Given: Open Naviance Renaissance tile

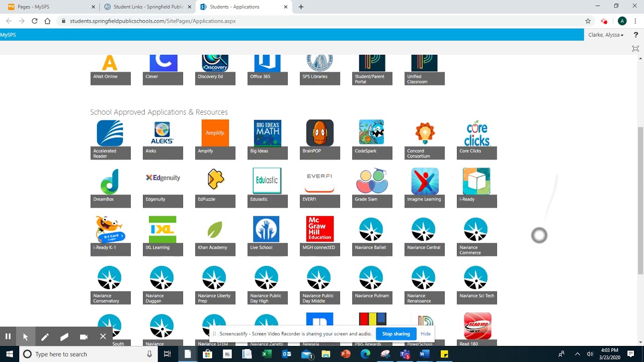Looking at the screenshot, I should coord(424,285).
